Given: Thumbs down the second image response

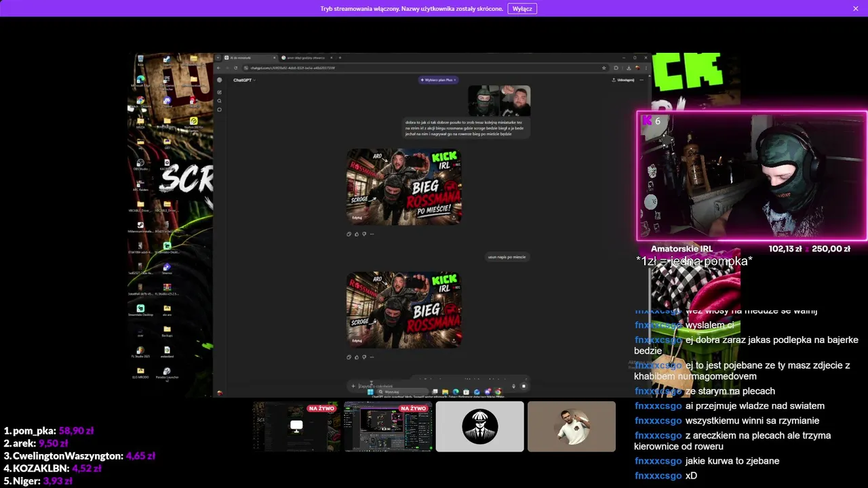Looking at the screenshot, I should [x=364, y=357].
